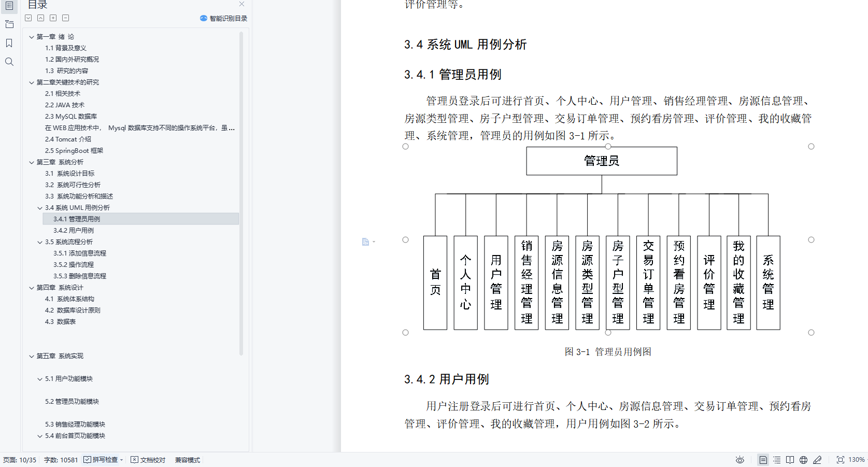The width and height of the screenshot is (868, 467).
Task: Go to 3.1 系统设计目标 heading
Action: (x=70, y=174)
